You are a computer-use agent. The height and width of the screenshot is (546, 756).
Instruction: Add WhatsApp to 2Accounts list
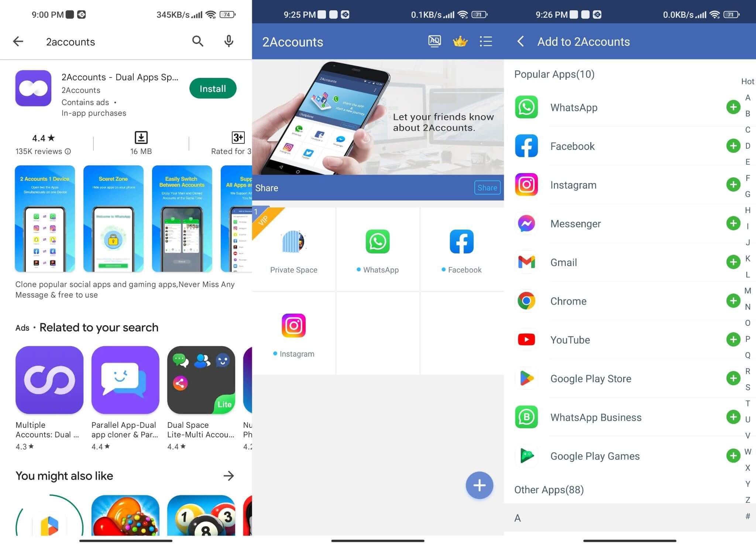click(x=733, y=107)
